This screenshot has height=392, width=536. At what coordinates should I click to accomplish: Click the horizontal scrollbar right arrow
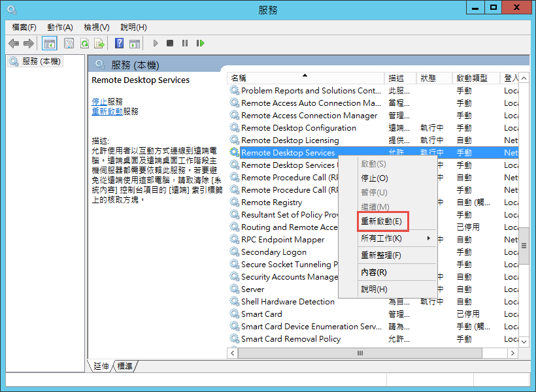tap(512, 353)
